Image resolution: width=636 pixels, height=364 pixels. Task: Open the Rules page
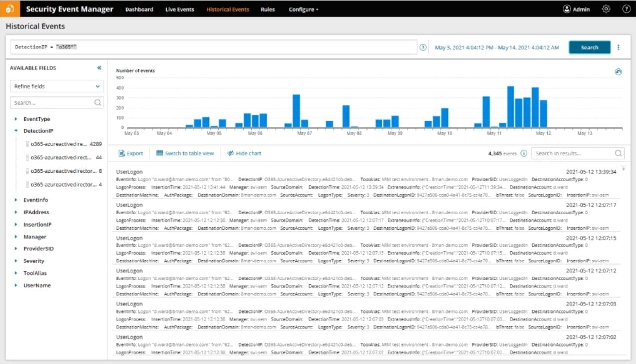[267, 9]
